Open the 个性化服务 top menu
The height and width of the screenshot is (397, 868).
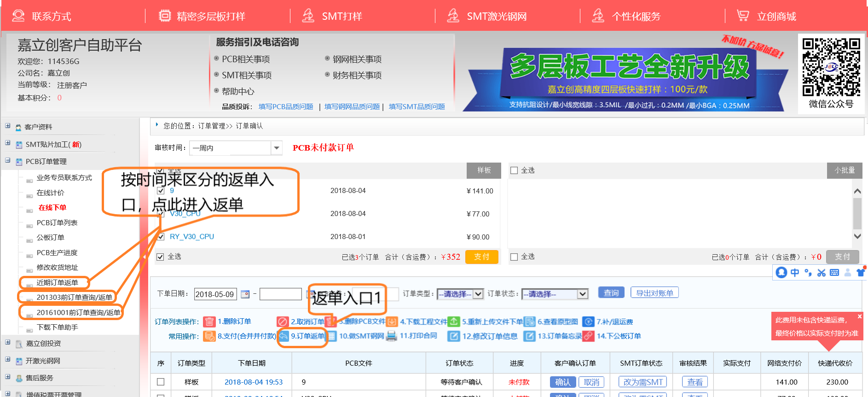point(636,17)
